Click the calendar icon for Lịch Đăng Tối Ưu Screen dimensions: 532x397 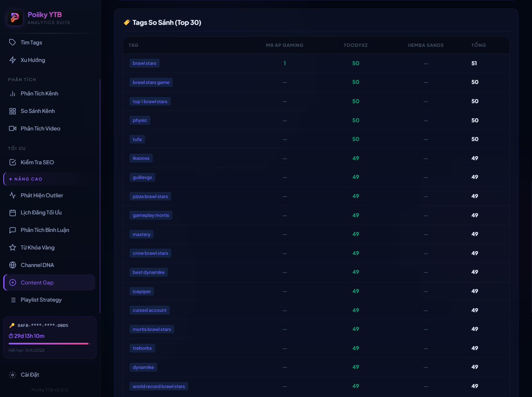coord(13,213)
